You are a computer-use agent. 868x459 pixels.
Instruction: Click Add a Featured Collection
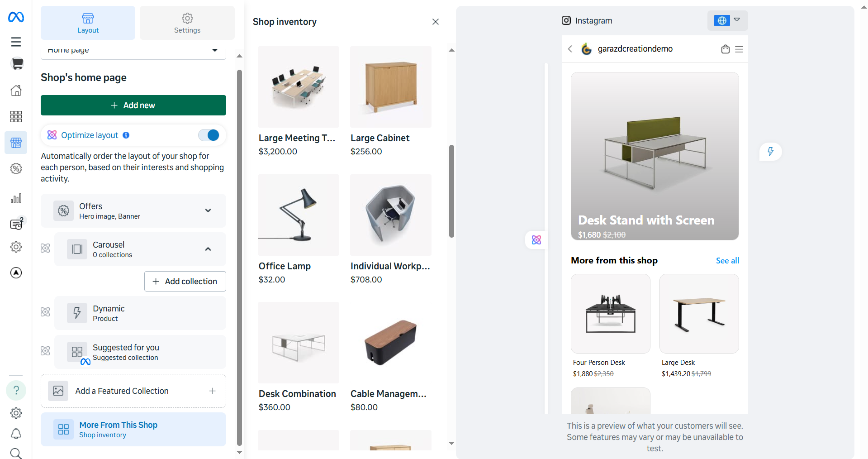(133, 391)
